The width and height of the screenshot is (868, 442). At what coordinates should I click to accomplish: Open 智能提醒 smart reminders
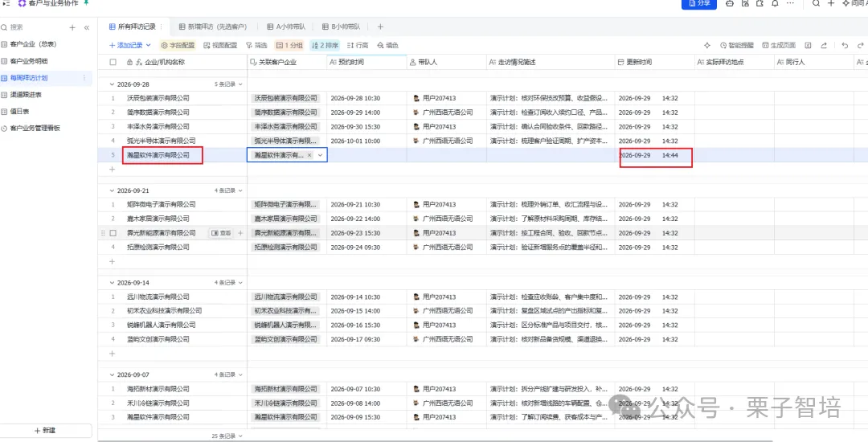pos(737,45)
